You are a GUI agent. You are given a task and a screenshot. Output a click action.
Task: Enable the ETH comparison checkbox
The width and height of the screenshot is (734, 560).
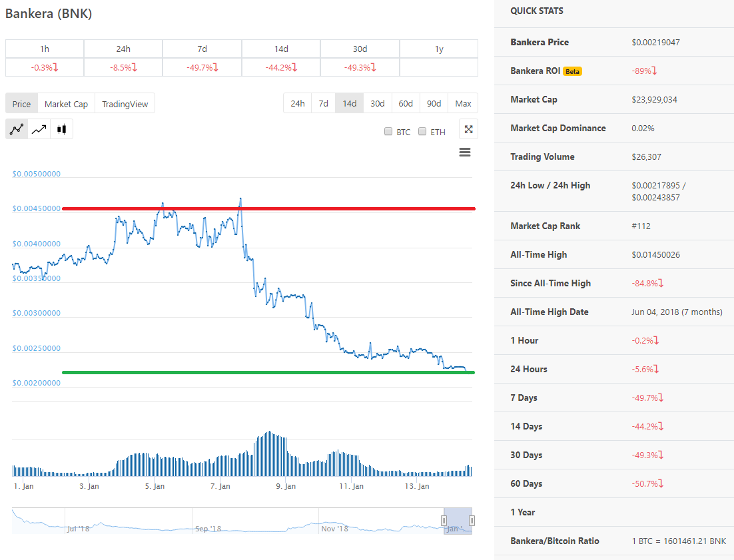coord(422,131)
